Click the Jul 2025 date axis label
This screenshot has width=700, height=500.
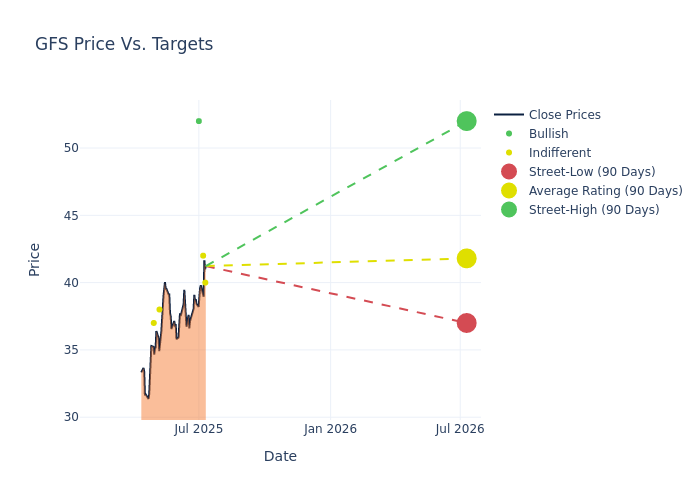click(x=199, y=429)
